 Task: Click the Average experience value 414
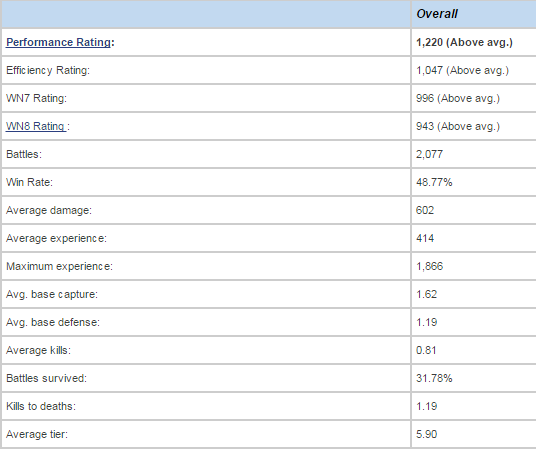tap(425, 238)
